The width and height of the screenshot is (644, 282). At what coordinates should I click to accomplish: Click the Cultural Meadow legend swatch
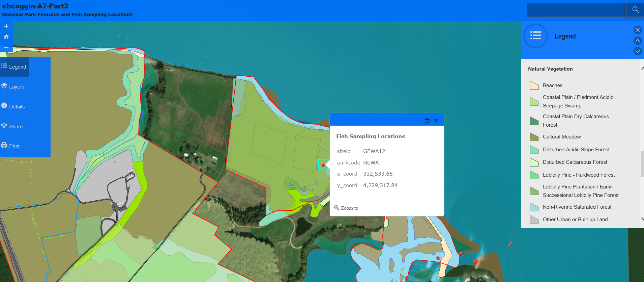coord(534,137)
